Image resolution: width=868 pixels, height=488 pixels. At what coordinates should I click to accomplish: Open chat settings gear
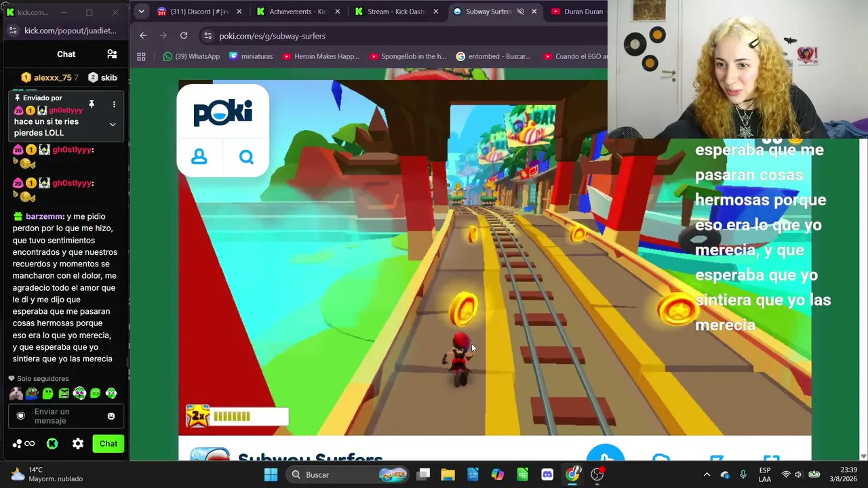78,444
